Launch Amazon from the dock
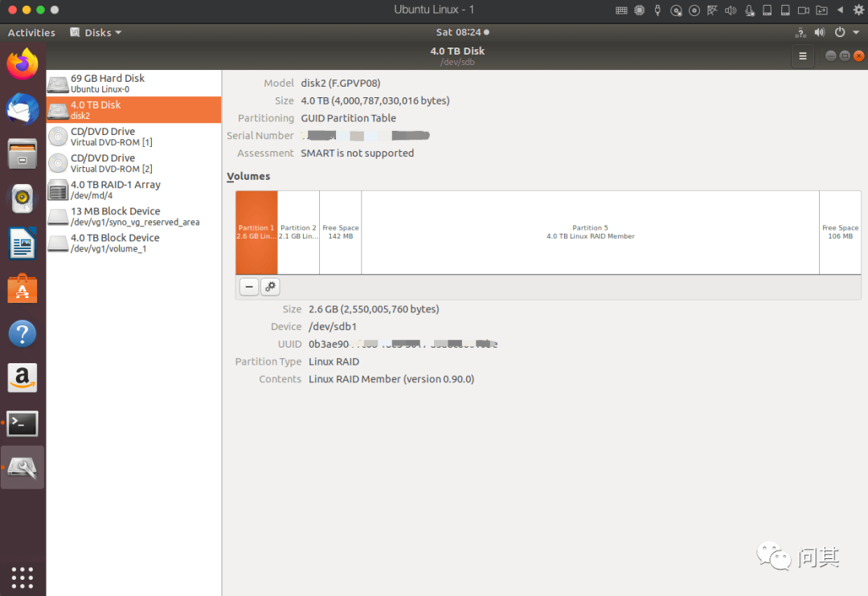 tap(23, 378)
